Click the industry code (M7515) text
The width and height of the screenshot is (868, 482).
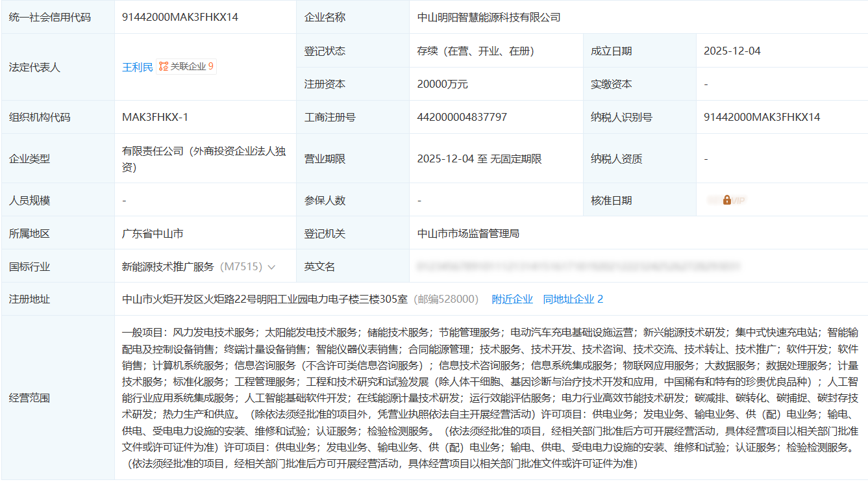tap(241, 267)
